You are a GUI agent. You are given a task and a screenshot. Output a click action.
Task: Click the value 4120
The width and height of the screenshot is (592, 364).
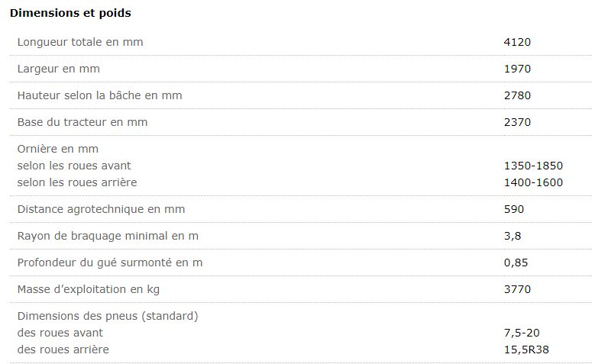pos(517,42)
